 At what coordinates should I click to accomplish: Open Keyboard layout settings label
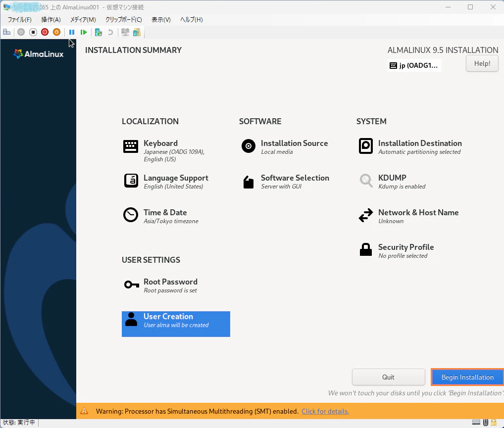[161, 143]
